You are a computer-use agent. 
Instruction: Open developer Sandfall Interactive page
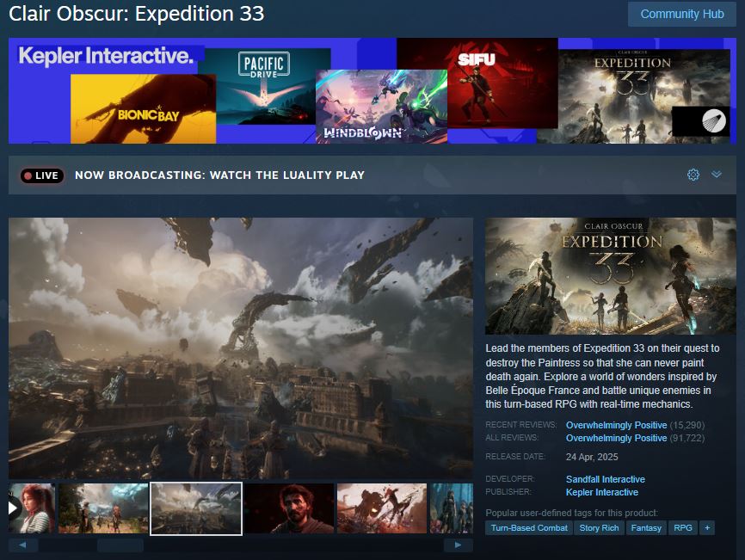606,479
